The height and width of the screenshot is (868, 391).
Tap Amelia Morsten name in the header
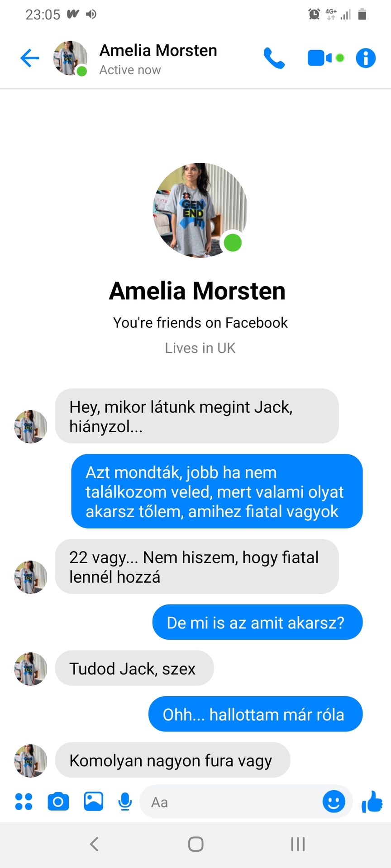pos(158,51)
